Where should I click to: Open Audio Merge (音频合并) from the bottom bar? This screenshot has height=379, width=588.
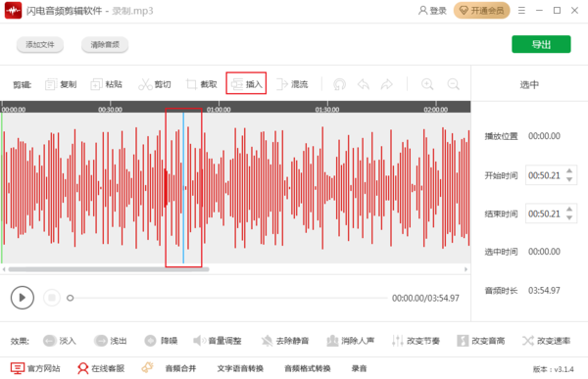pyautogui.click(x=180, y=368)
